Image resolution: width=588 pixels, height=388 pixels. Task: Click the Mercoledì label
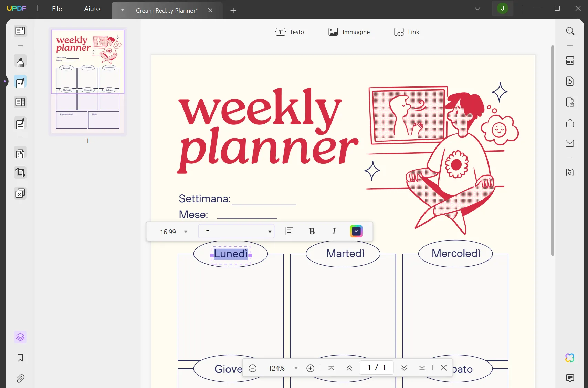click(456, 254)
